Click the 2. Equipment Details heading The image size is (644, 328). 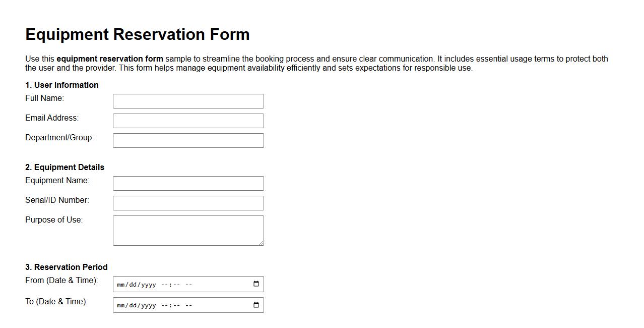pos(65,167)
